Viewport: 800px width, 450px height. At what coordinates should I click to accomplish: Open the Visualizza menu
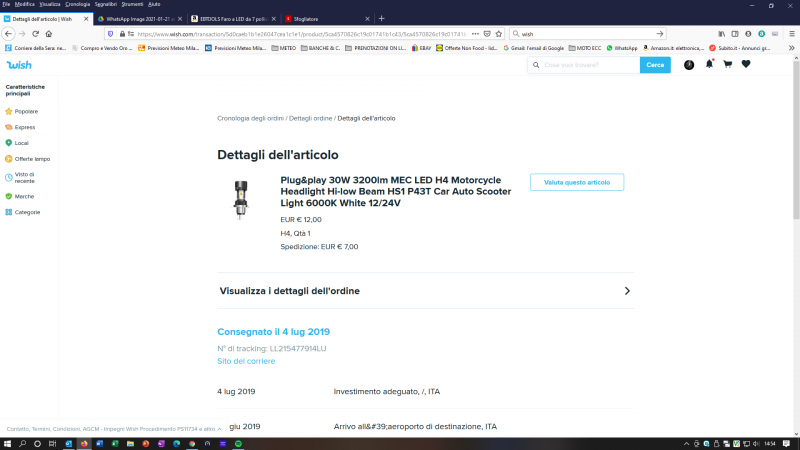pos(49,4)
